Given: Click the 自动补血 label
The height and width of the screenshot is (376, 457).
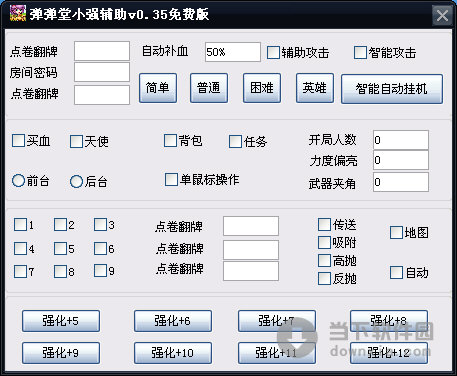Looking at the screenshot, I should point(165,51).
